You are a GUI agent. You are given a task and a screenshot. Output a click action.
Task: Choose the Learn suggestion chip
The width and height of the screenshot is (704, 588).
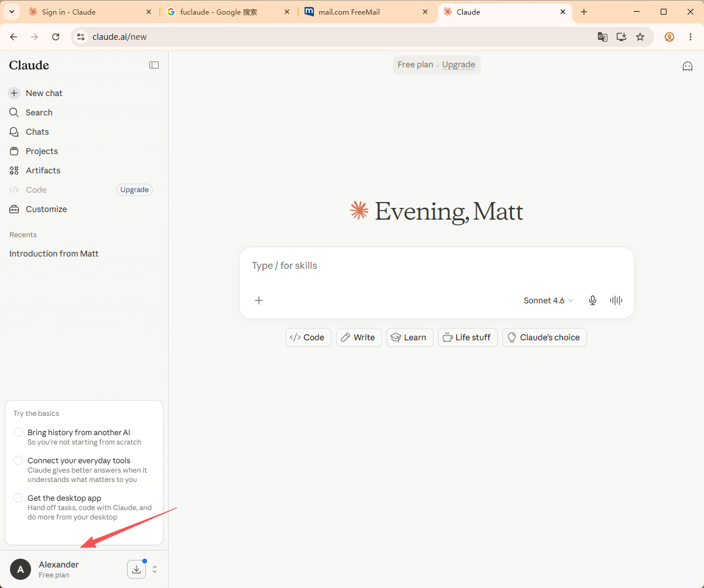[x=410, y=337]
